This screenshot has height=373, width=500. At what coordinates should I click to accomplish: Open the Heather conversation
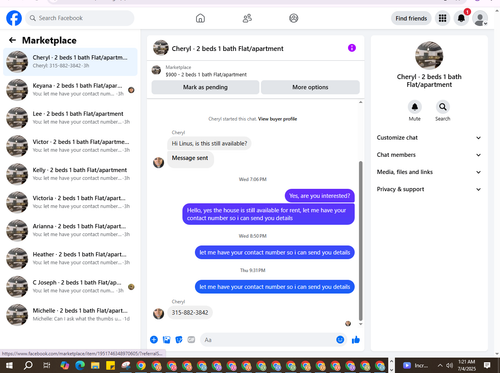point(70,258)
